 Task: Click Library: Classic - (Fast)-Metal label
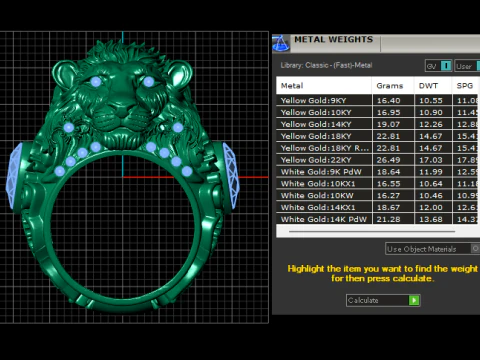tap(326, 65)
